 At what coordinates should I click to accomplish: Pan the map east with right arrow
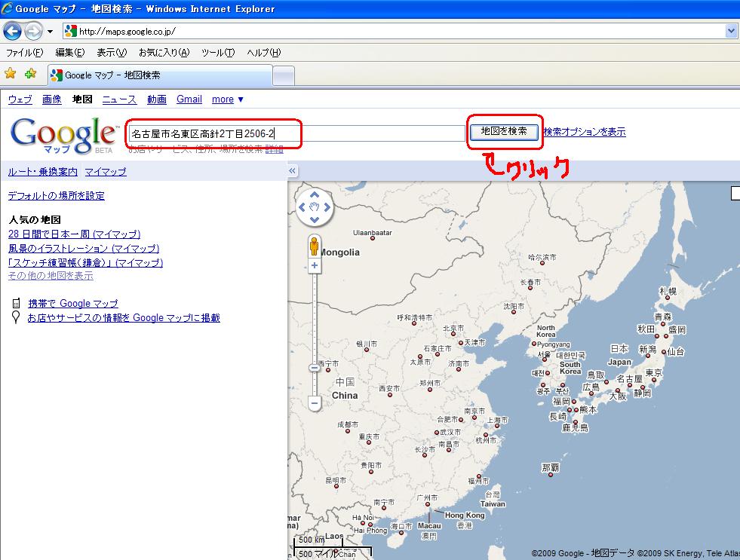click(327, 207)
